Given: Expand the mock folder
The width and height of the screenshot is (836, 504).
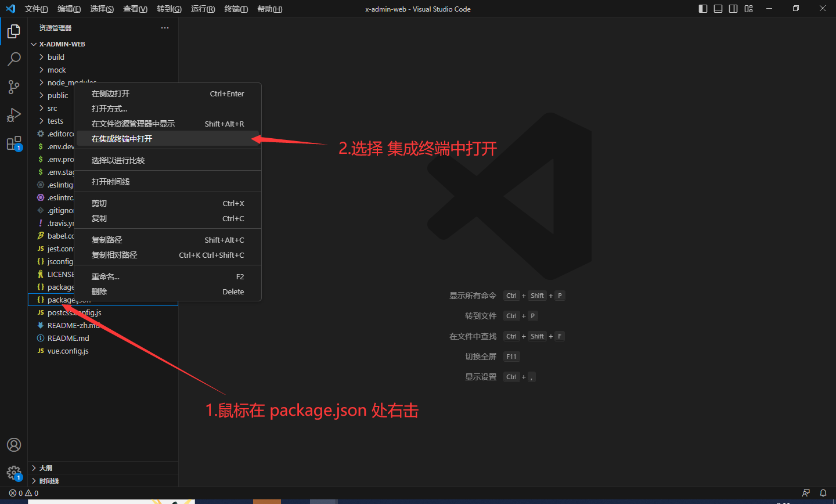Looking at the screenshot, I should pos(103,70).
